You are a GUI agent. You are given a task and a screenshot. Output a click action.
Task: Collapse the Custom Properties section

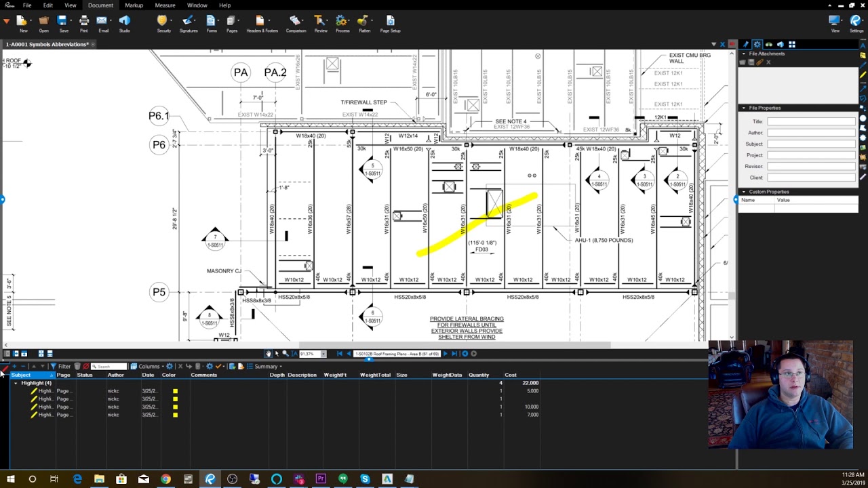point(743,192)
